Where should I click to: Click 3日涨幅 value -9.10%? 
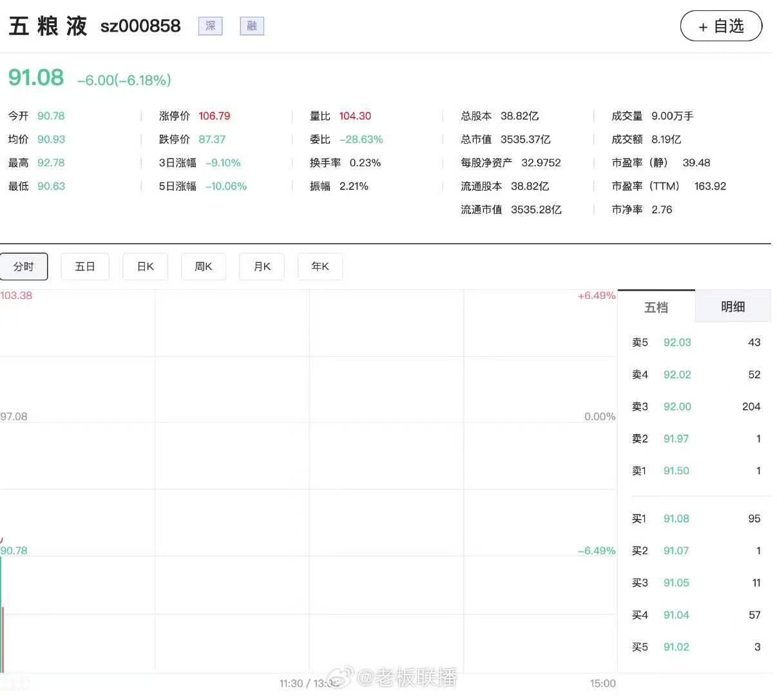pyautogui.click(x=223, y=163)
